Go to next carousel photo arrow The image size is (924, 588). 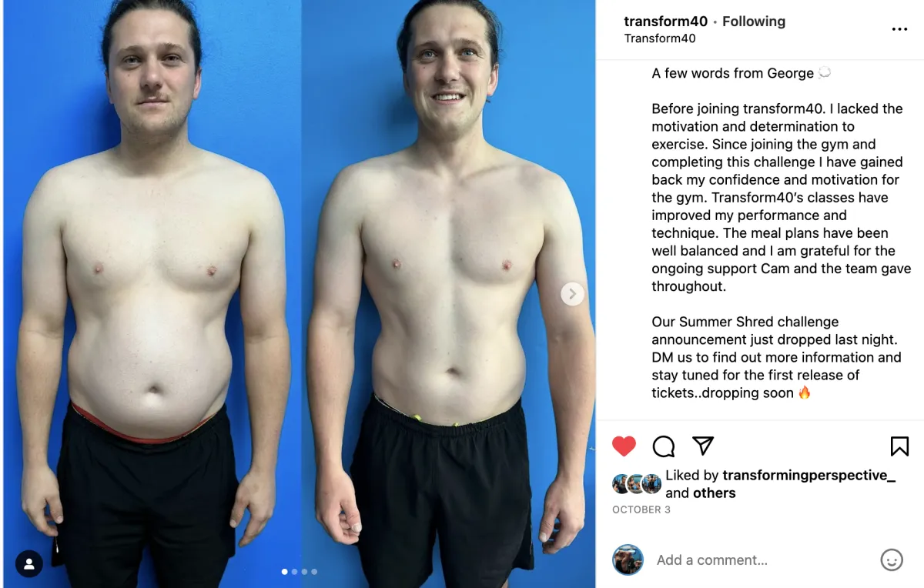click(x=572, y=294)
